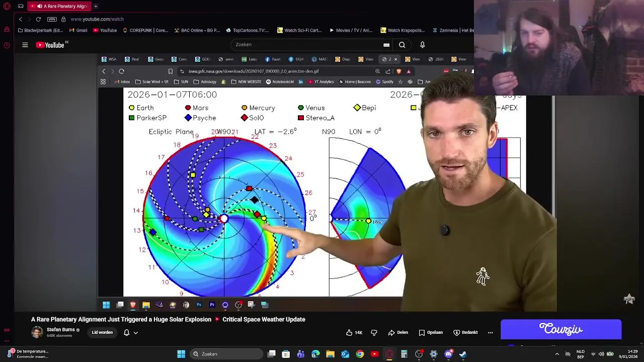
Task: Open the YouTube app on taskbar
Action: [x=374, y=354]
